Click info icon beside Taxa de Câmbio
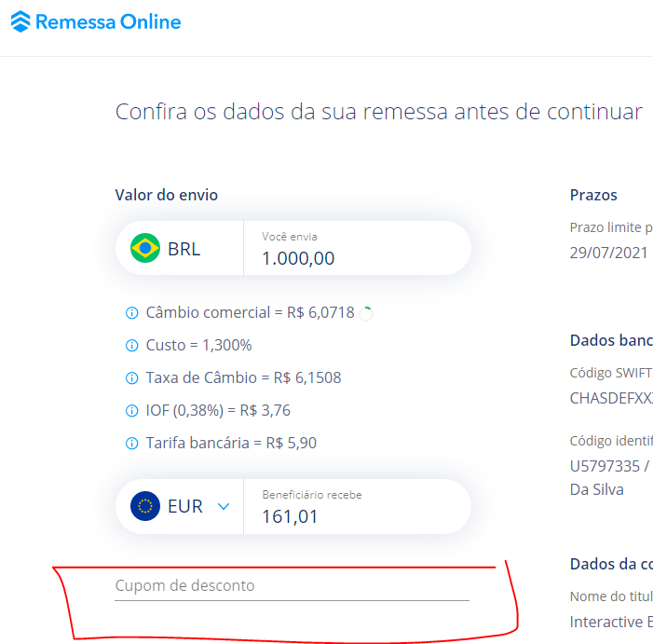The width and height of the screenshot is (653, 644). point(131,378)
